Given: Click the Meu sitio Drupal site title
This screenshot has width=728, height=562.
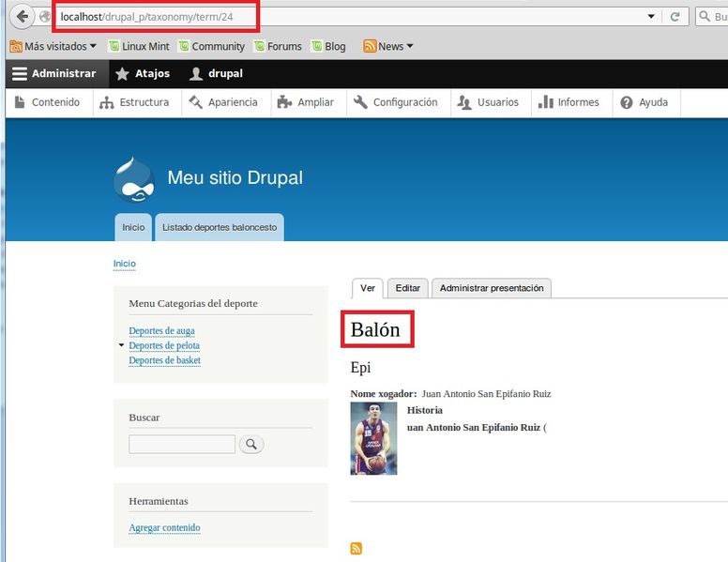Looking at the screenshot, I should [x=235, y=177].
